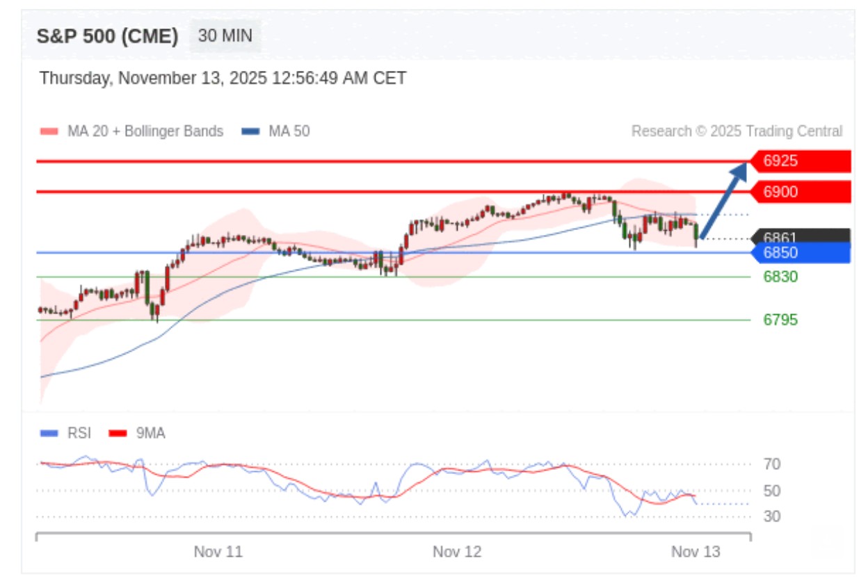Viewport: 868px width, 588px height.
Task: Click the black 6861 current price tag
Action: [x=800, y=236]
